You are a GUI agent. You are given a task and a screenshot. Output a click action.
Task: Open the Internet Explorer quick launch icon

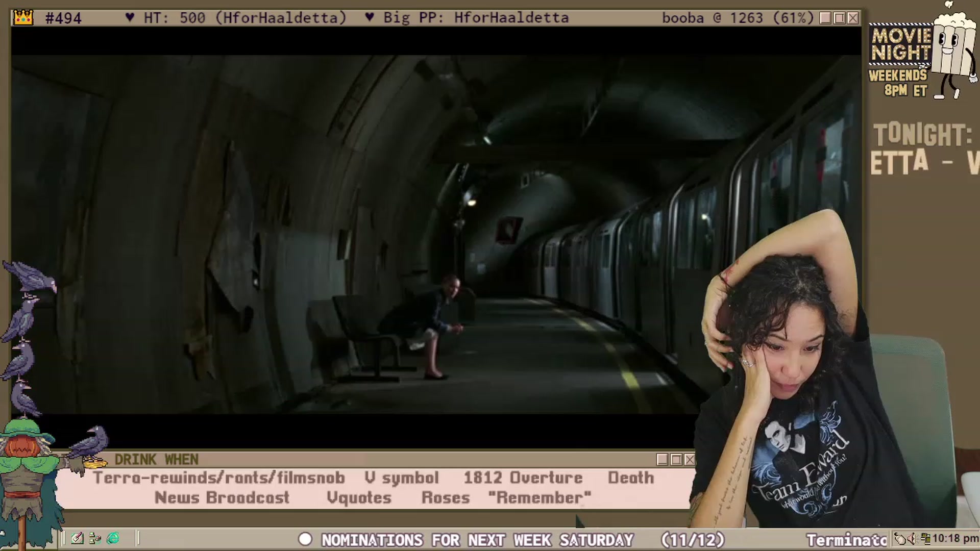[x=113, y=538]
